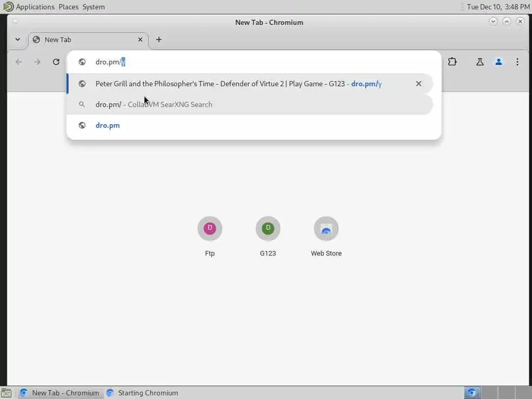Screen dimensions: 532x399
Task: Open the System menu
Action: pos(94,7)
